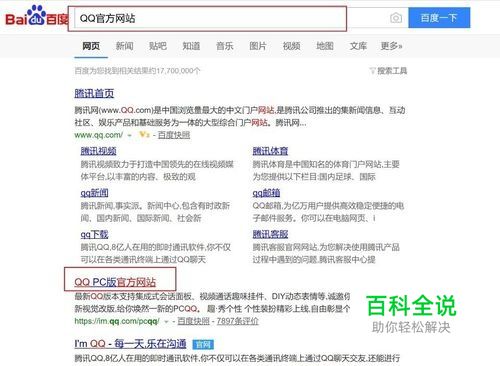Expand dropdown arrow after www.qq.com/
The height and width of the screenshot is (366, 500).
tap(130, 135)
